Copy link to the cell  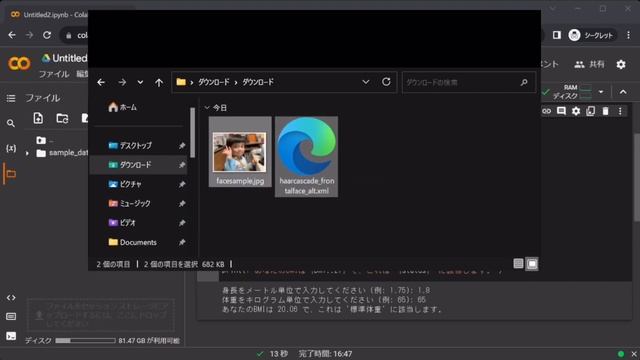547,111
